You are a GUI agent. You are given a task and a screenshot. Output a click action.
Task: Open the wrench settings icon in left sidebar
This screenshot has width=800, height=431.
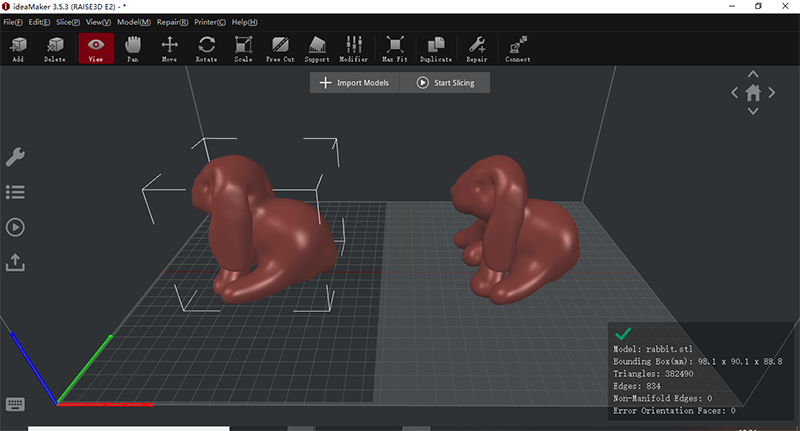pos(15,157)
